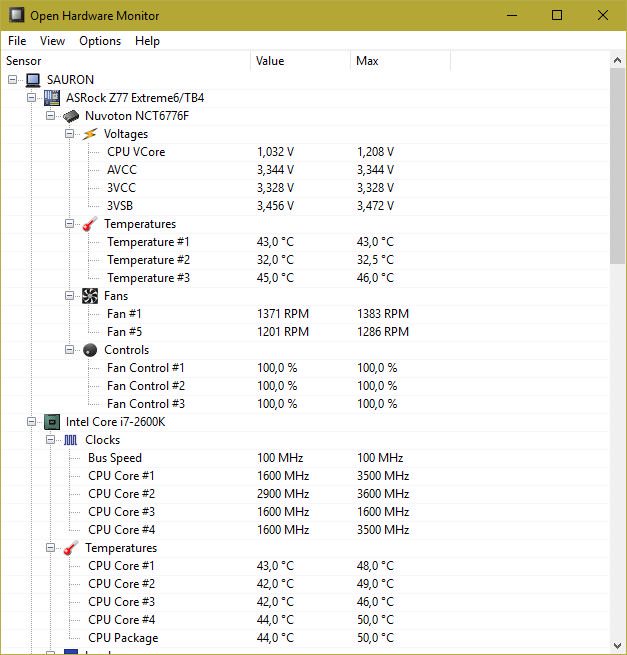The width and height of the screenshot is (627, 655).
Task: Click the Clocks waveform icon
Action: coord(71,440)
